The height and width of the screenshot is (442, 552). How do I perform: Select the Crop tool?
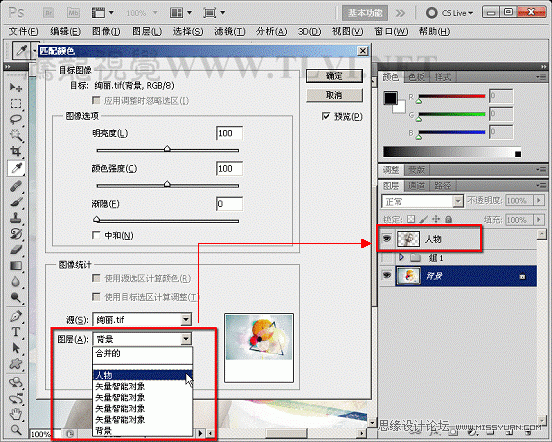click(x=15, y=151)
